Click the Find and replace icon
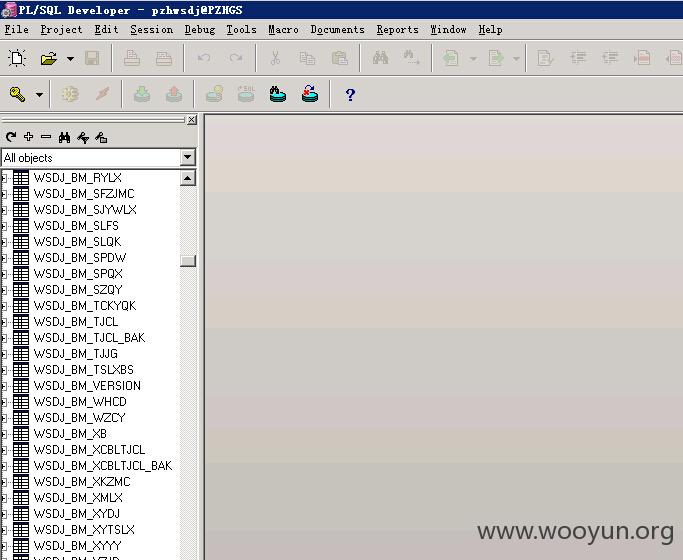 point(411,57)
